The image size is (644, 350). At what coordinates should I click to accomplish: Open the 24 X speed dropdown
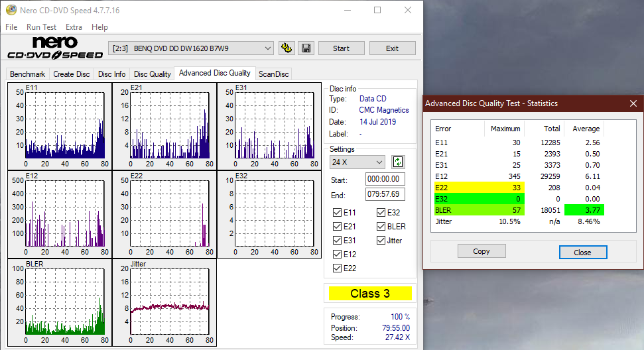[357, 162]
